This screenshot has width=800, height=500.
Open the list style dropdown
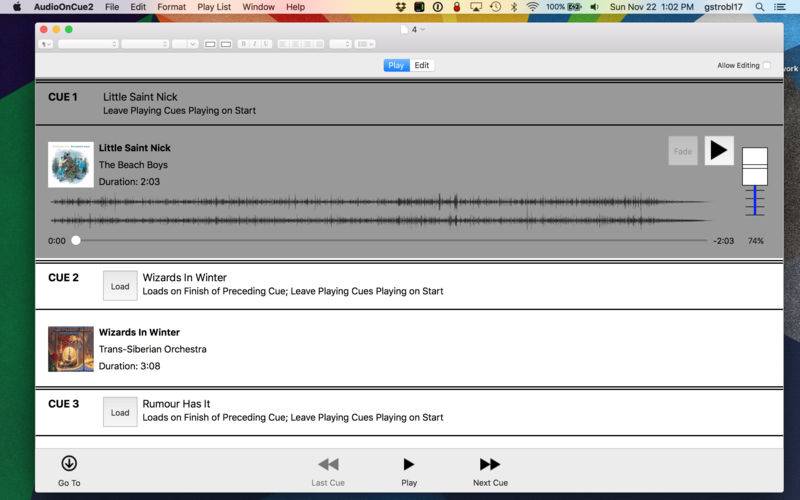pyautogui.click(x=365, y=44)
